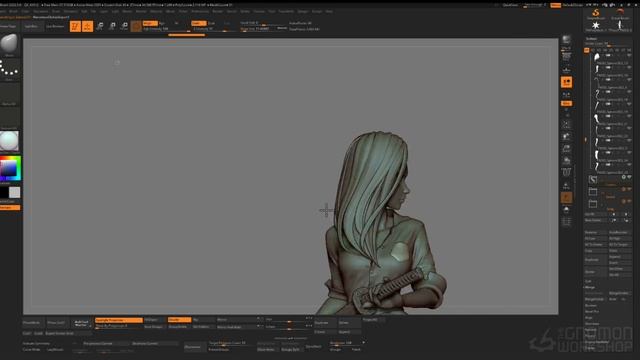
Task: Expand the Boolean section
Action: tap(591, 305)
